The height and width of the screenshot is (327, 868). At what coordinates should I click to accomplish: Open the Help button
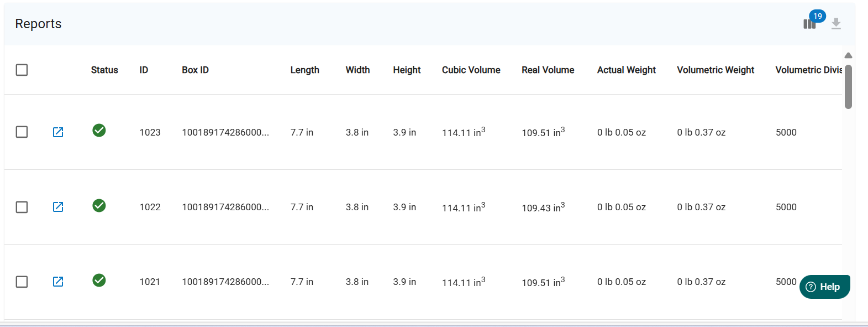coord(824,287)
